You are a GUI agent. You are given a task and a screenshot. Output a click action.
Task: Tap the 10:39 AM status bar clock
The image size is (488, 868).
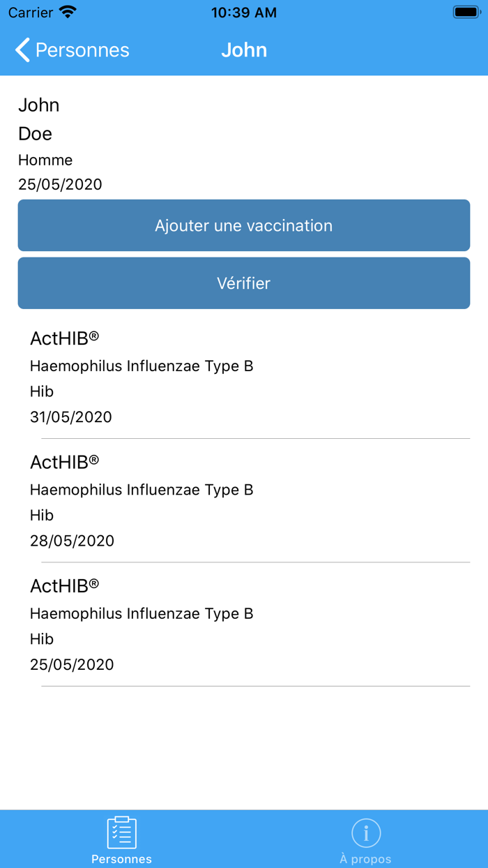click(x=244, y=13)
